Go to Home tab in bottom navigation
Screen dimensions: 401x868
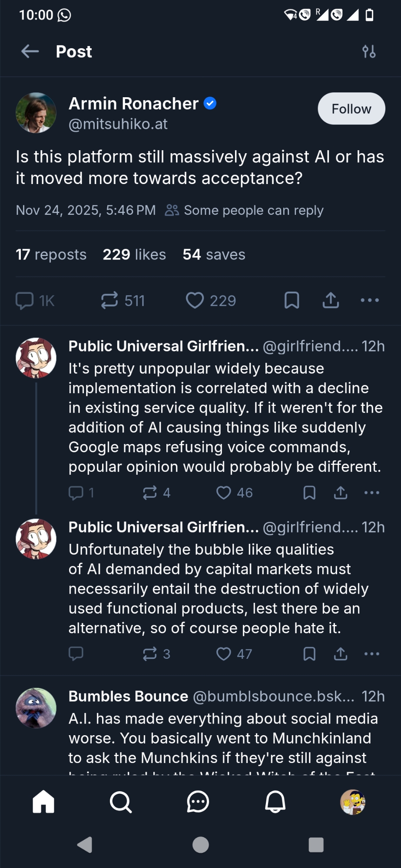click(x=43, y=802)
